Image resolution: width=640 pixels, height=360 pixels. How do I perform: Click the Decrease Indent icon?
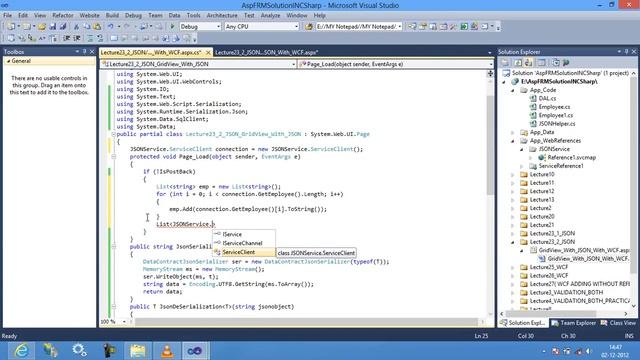[x=66, y=38]
